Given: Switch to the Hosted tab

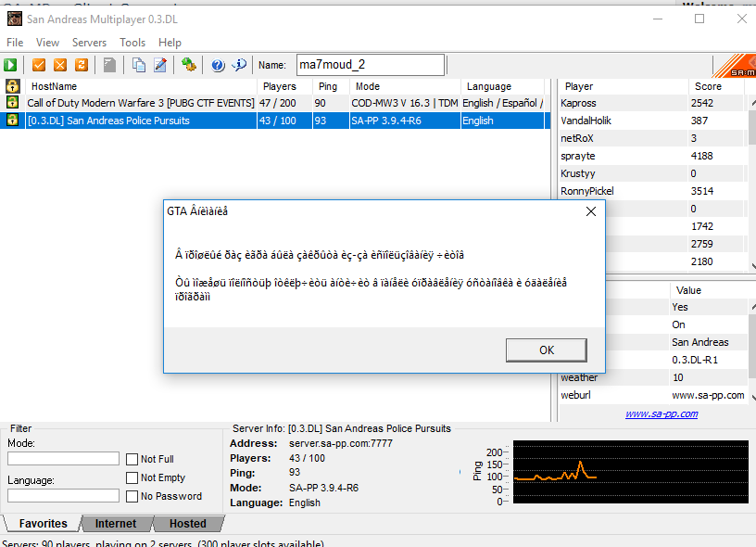Looking at the screenshot, I should [x=188, y=524].
